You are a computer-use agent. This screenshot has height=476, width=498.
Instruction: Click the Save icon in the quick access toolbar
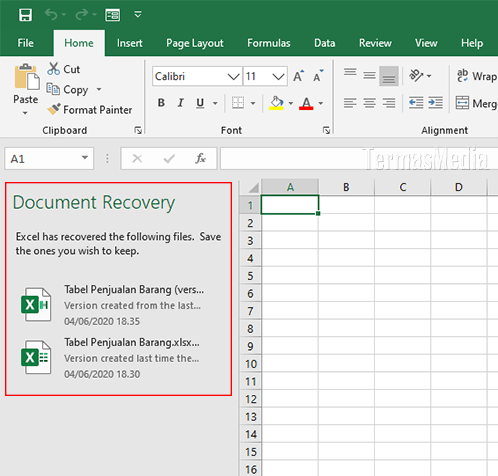click(x=25, y=15)
